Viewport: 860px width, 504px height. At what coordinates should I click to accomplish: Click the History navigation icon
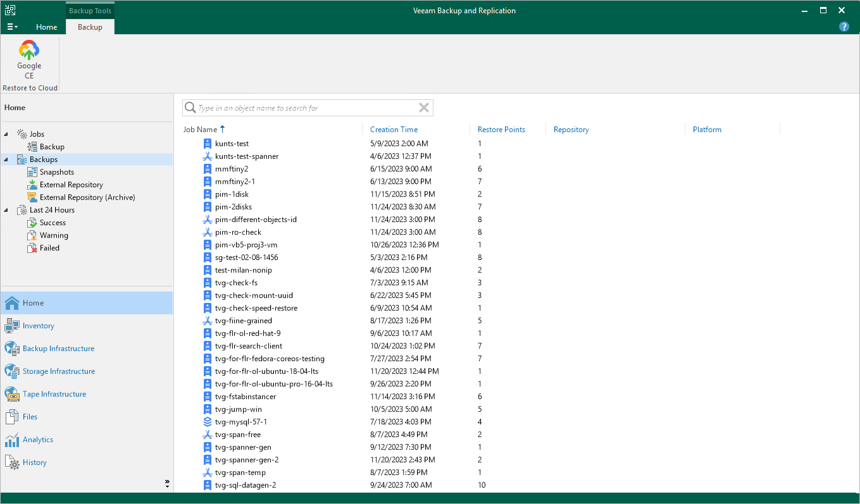tap(12, 462)
